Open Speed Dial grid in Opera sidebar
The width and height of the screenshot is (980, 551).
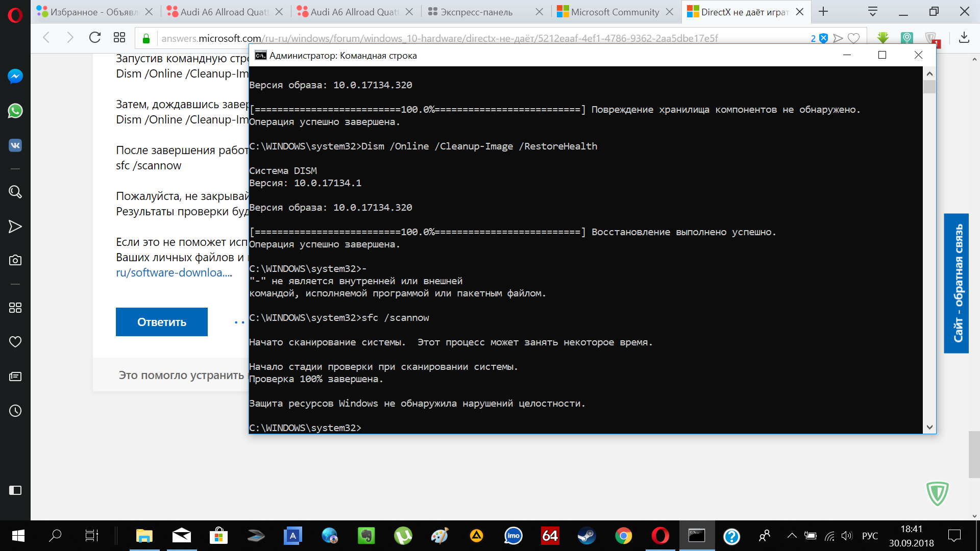[x=15, y=308]
